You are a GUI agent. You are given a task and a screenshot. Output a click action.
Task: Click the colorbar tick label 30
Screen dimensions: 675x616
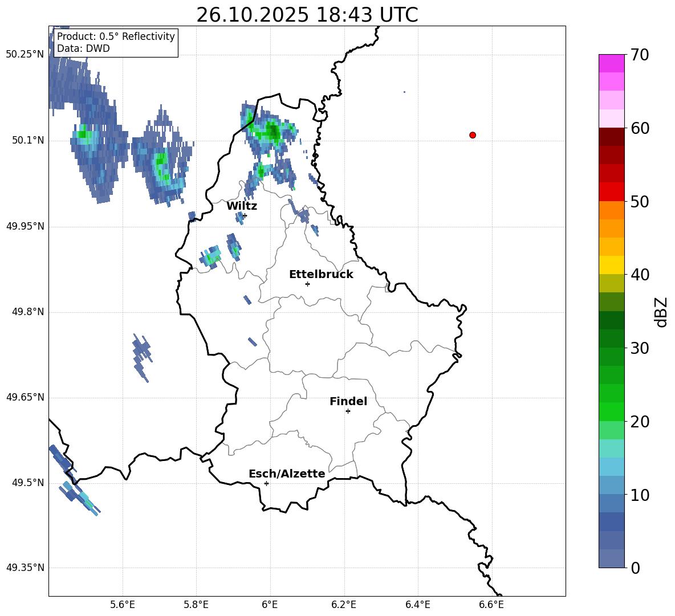640,348
